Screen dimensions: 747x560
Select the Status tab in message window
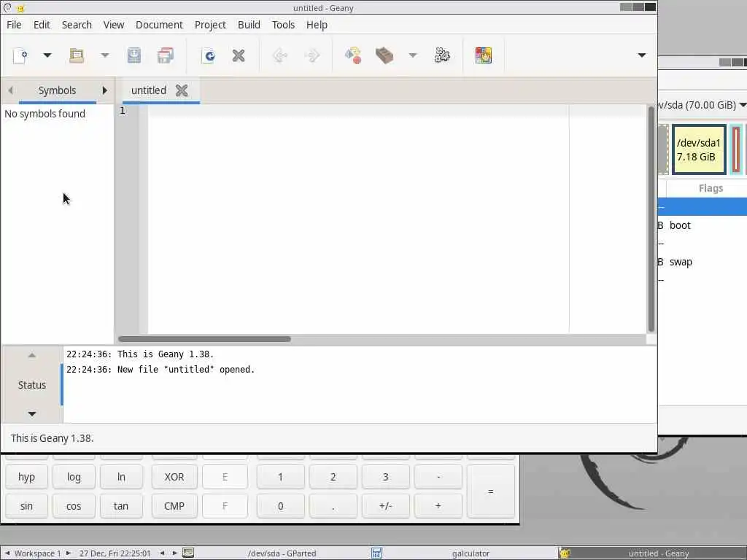[x=32, y=385]
